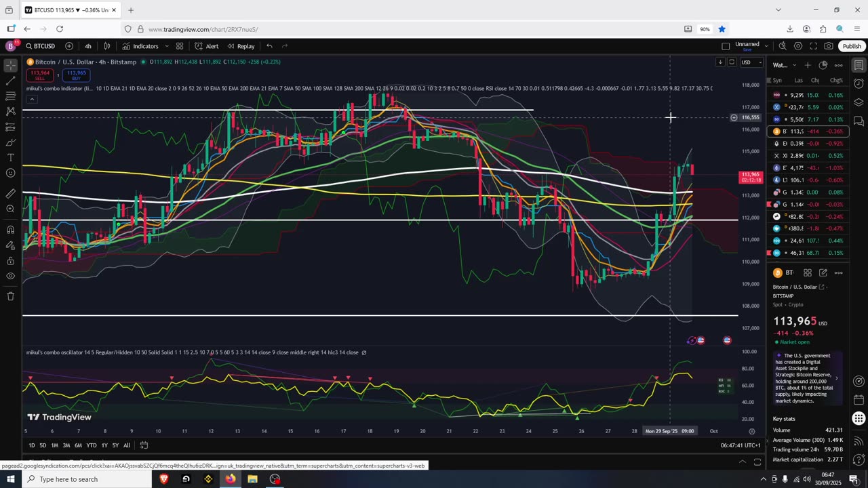The image size is (868, 488).
Task: Toggle lock all drawing tools
Action: (x=11, y=261)
